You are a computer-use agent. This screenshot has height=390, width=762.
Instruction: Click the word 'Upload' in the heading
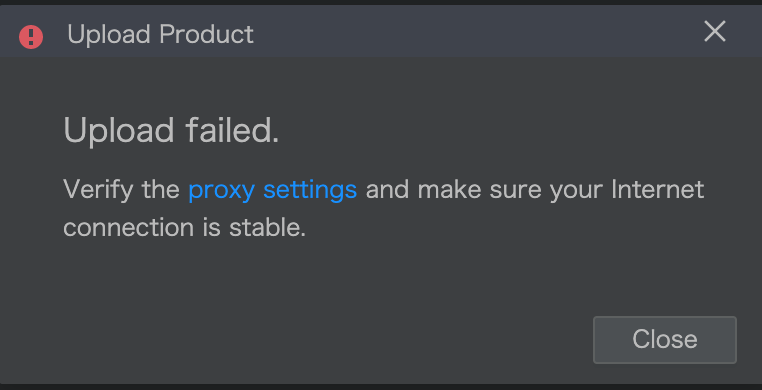(119, 130)
